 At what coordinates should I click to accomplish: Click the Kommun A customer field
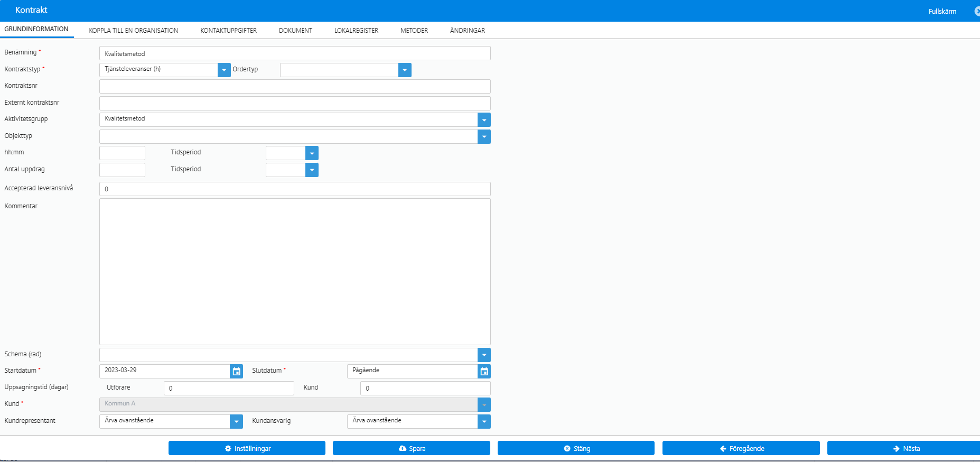click(288, 405)
